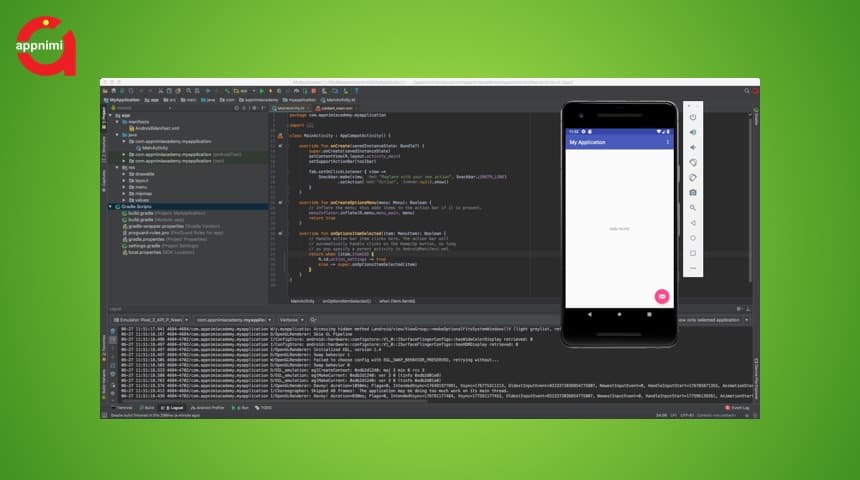Open the Terminal tool window tab
Image resolution: width=860 pixels, height=480 pixels.
coord(124,408)
